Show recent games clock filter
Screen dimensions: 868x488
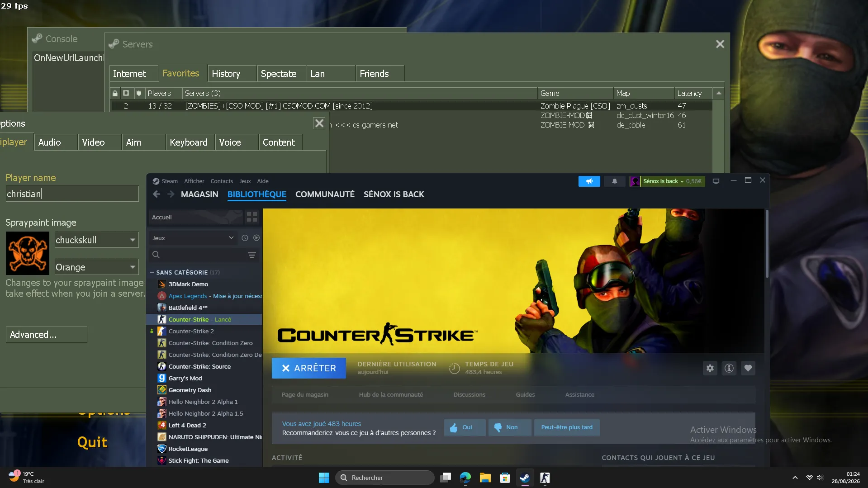pyautogui.click(x=245, y=238)
